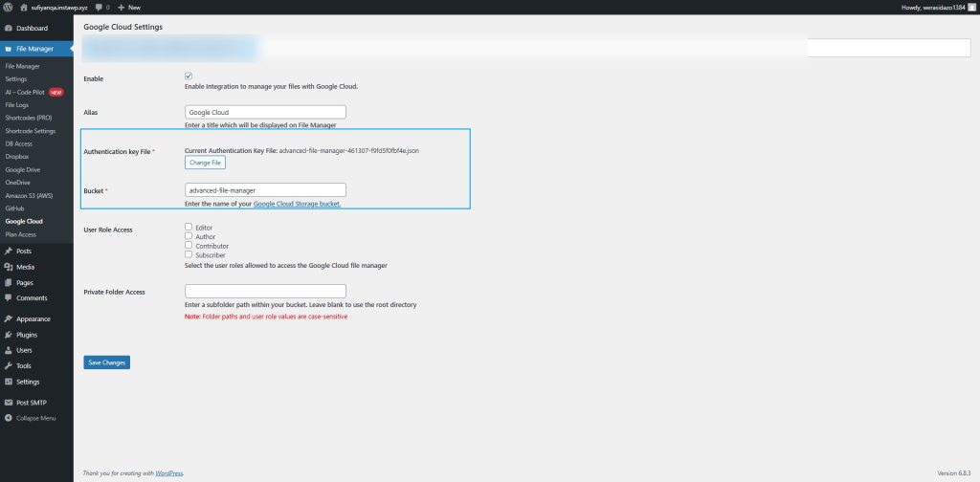
Task: Open Plugins icon in sidebar
Action: point(9,335)
